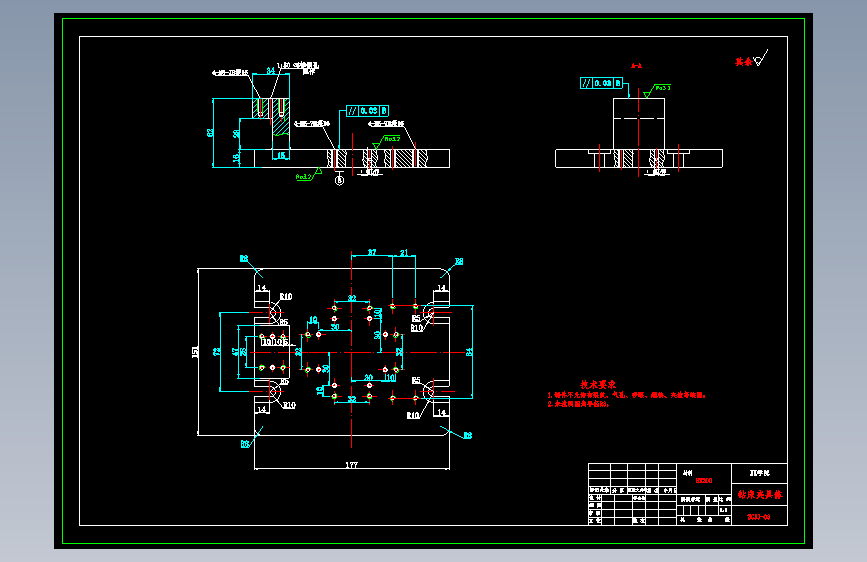
Task: Select the red HT200 material entry
Action: click(x=704, y=481)
